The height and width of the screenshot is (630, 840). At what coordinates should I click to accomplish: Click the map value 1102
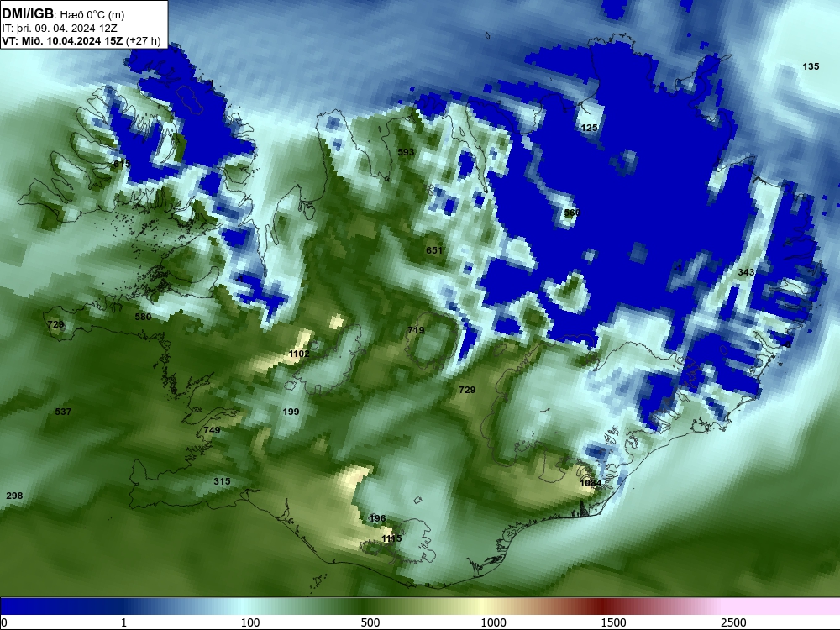299,354
